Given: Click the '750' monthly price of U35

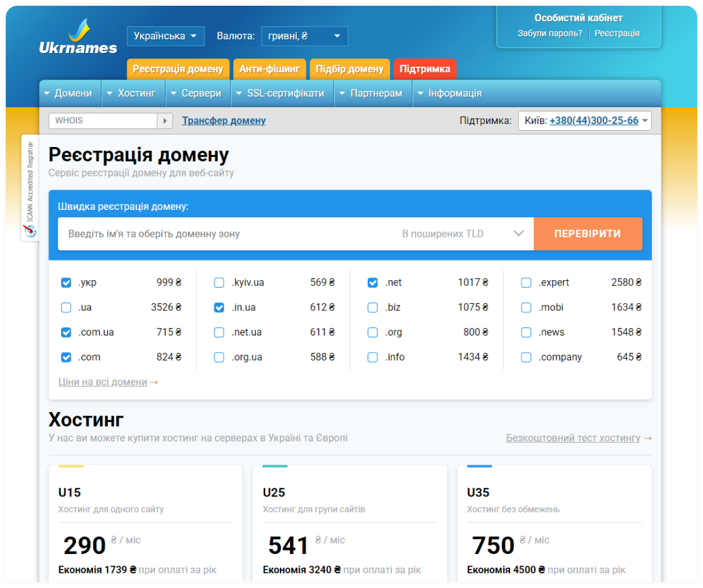Looking at the screenshot, I should click(493, 545).
